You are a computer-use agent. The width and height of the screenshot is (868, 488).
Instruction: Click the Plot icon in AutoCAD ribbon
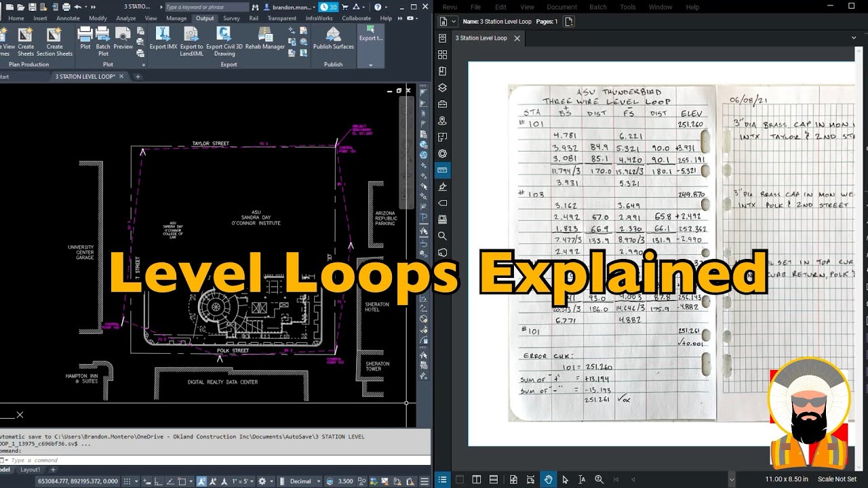(85, 39)
